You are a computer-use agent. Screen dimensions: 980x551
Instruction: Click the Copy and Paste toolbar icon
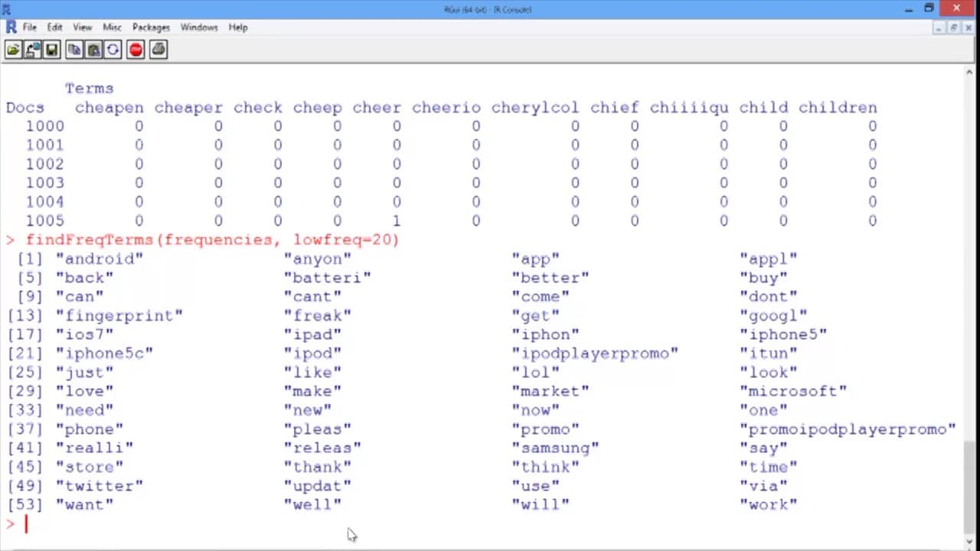[113, 51]
